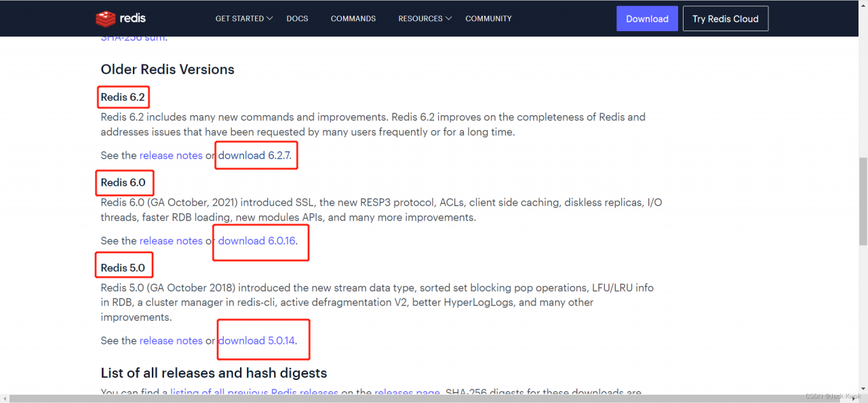Open the SHA-256 sum link
Image resolution: width=868 pixels, height=403 pixels.
coord(133,38)
